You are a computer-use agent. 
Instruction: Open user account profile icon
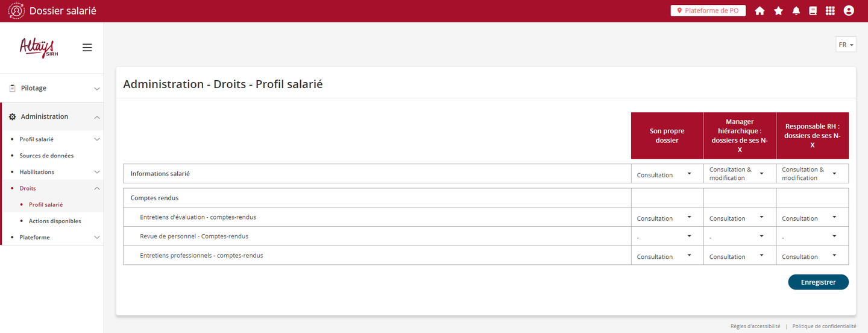pos(849,11)
